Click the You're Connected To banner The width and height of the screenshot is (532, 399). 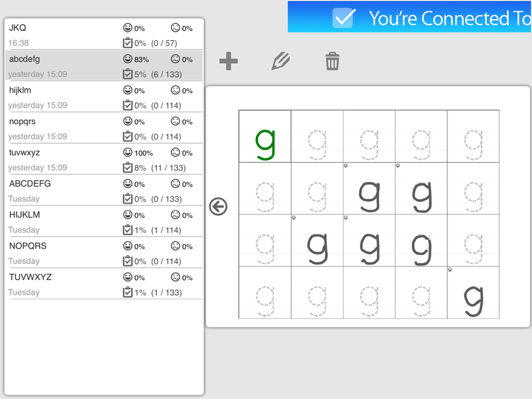(410, 17)
